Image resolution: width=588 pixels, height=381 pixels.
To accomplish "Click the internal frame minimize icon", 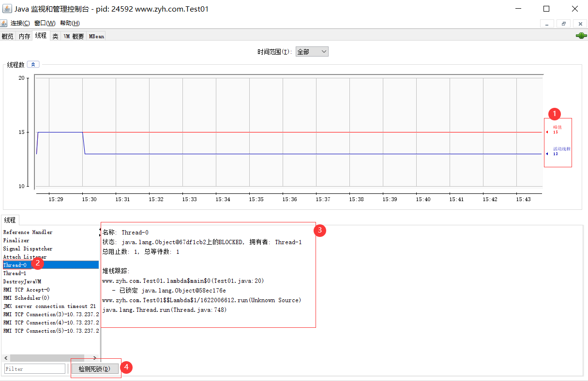I will [547, 23].
